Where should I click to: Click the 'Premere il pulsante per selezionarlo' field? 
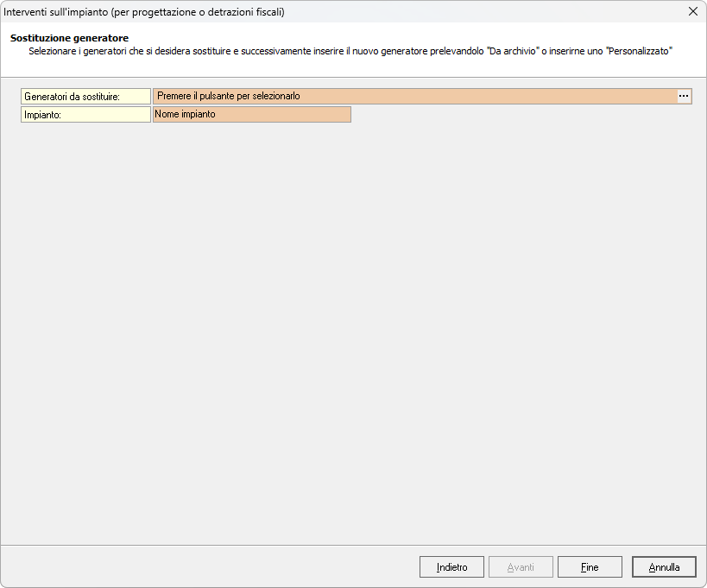(x=414, y=97)
